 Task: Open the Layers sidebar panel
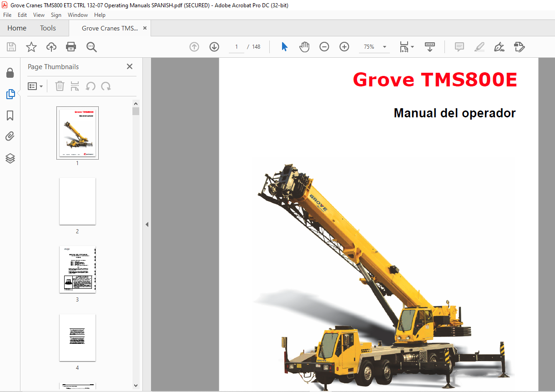[x=10, y=158]
